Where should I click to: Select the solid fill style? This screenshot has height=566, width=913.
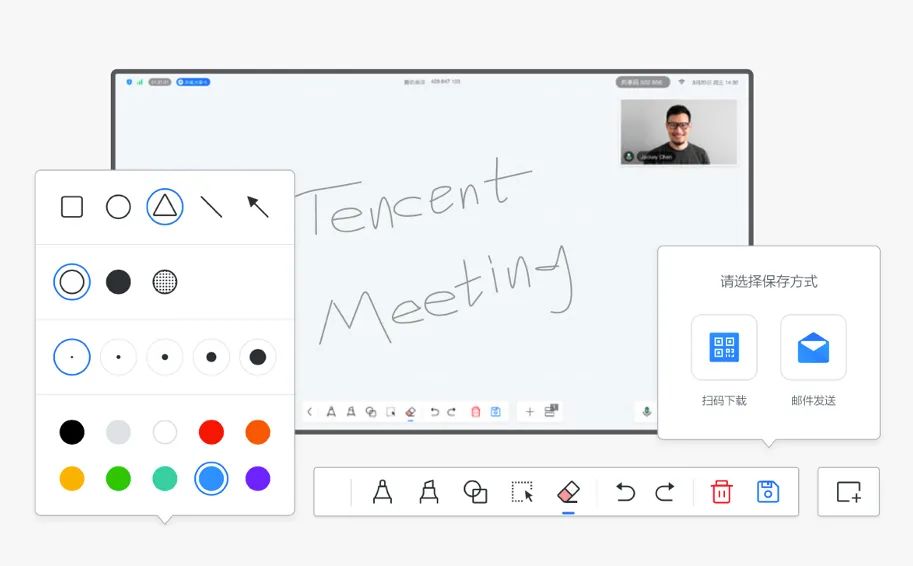coord(118,282)
